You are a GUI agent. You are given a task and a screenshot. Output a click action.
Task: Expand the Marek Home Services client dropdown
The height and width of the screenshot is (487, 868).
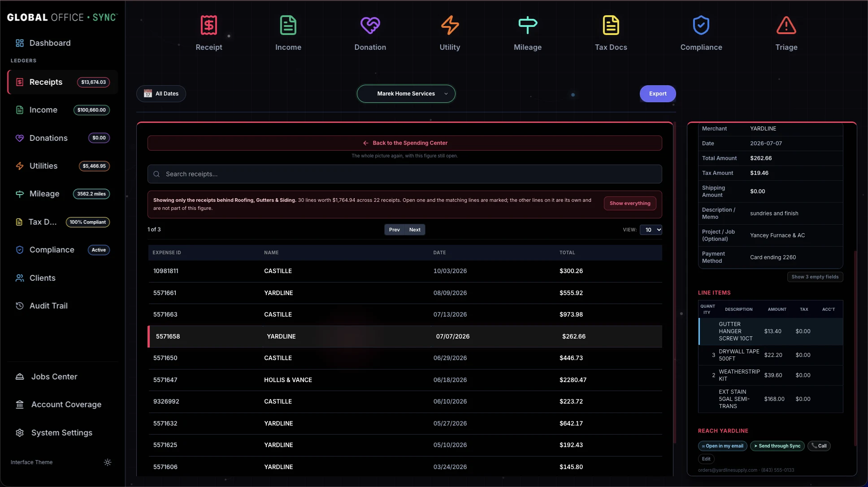406,94
